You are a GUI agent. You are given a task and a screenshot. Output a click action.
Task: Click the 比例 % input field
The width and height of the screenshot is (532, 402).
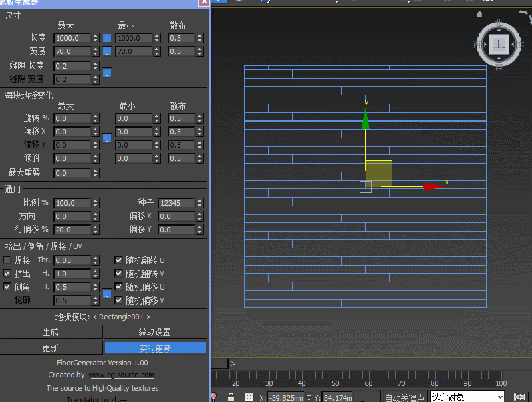(72, 203)
